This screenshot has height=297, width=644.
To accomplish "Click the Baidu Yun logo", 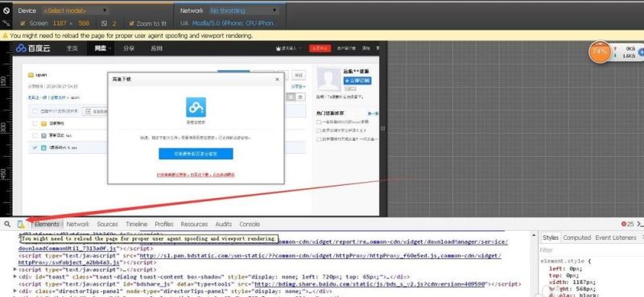I will coord(33,48).
